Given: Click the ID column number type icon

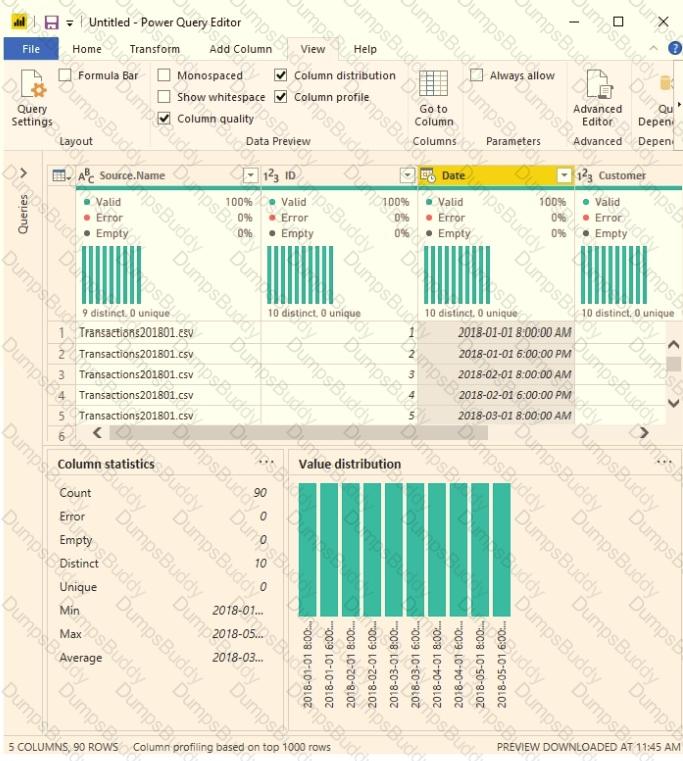Looking at the screenshot, I should point(272,176).
